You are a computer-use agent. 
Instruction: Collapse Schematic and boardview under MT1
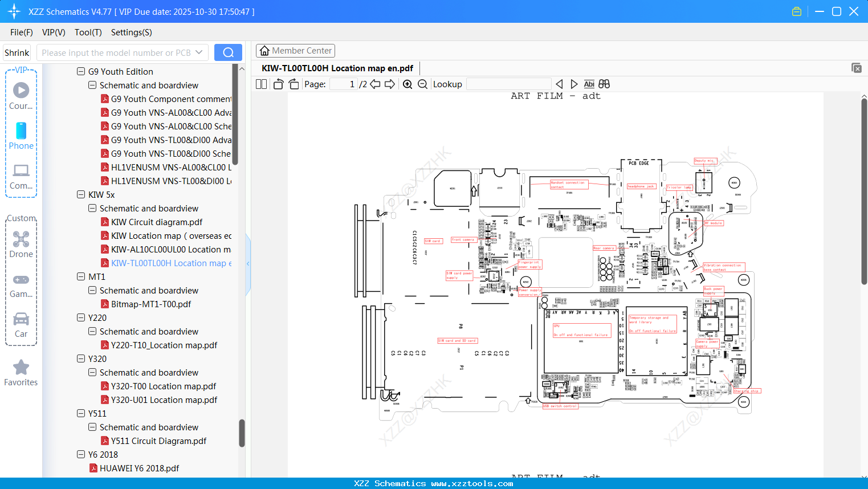coord(92,291)
